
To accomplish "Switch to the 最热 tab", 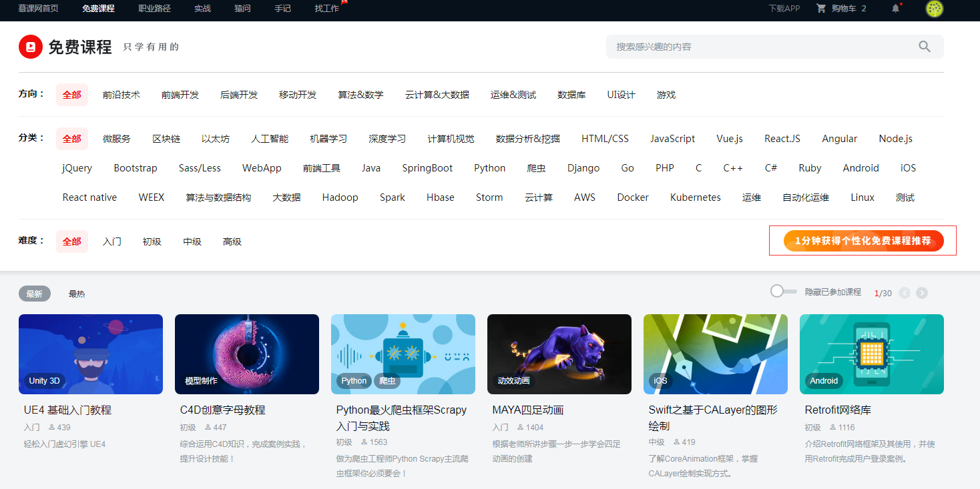I will click(77, 293).
